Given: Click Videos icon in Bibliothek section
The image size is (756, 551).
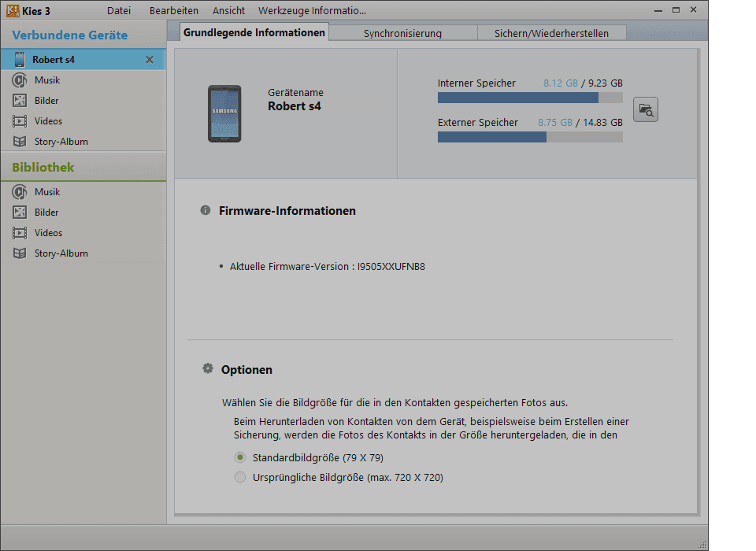Looking at the screenshot, I should click(19, 233).
